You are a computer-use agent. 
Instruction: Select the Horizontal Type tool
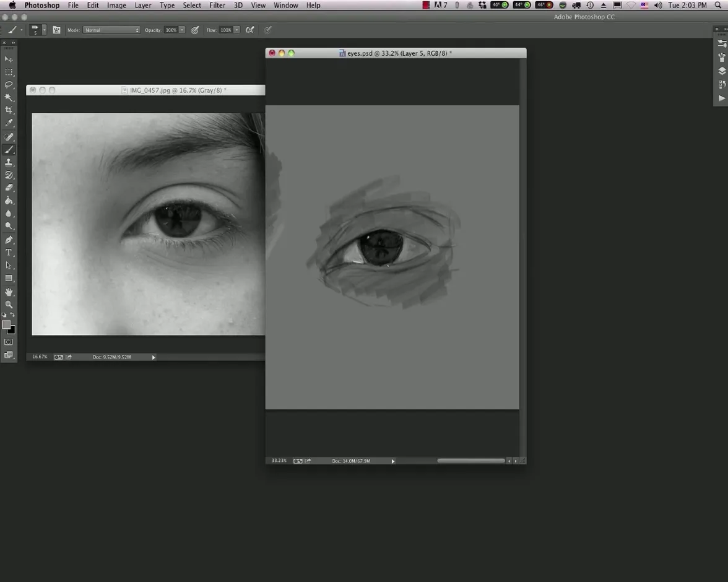9,253
